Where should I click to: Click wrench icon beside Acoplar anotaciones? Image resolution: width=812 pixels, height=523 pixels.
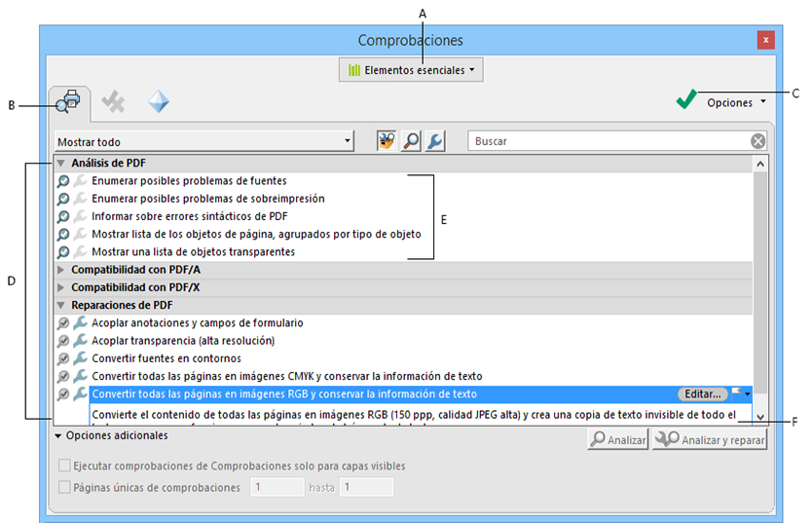pyautogui.click(x=80, y=322)
